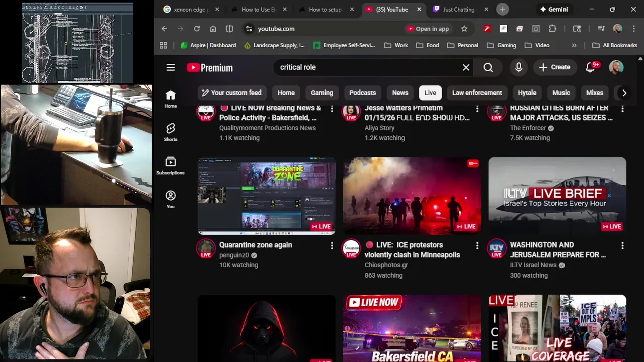Open options for Russian Cities Burn video

coord(622,108)
